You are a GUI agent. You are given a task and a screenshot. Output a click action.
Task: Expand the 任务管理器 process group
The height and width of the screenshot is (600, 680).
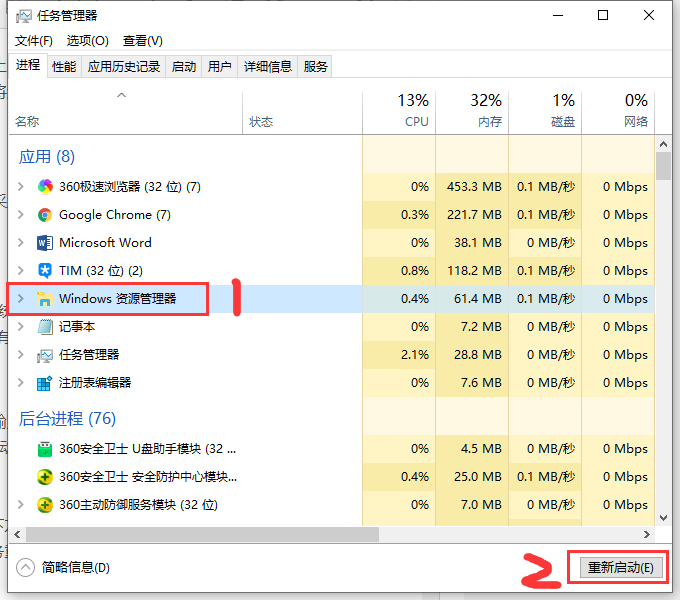(20, 355)
